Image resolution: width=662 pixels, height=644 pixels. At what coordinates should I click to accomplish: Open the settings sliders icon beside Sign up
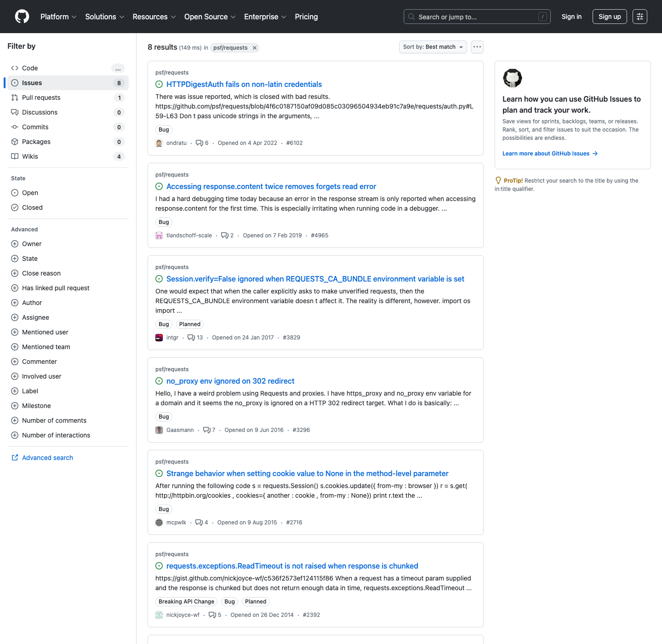point(640,17)
